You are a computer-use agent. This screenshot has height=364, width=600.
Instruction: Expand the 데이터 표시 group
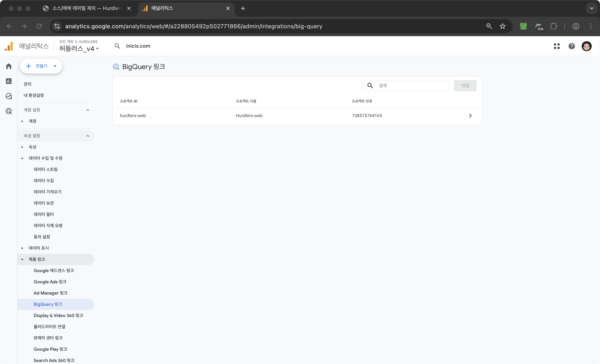tap(22, 248)
